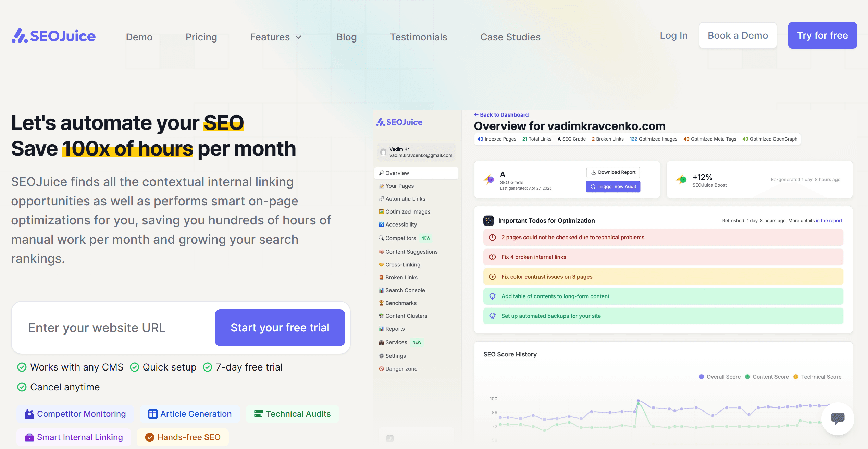The width and height of the screenshot is (868, 449).
Task: Click the Quick setup checkmark
Action: tap(135, 367)
